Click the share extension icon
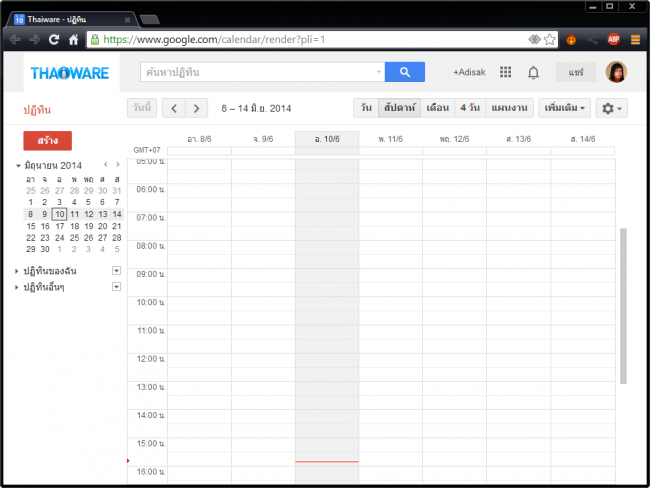The width and height of the screenshot is (650, 488). [x=592, y=39]
